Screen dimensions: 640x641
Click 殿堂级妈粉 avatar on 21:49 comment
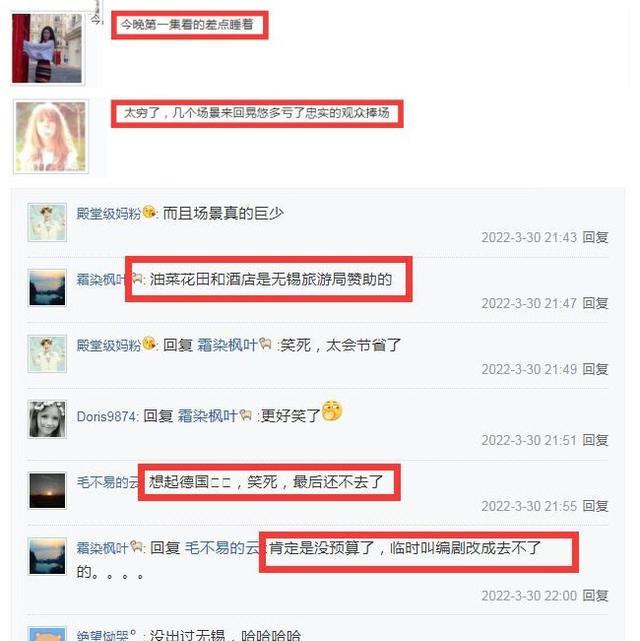pos(47,354)
